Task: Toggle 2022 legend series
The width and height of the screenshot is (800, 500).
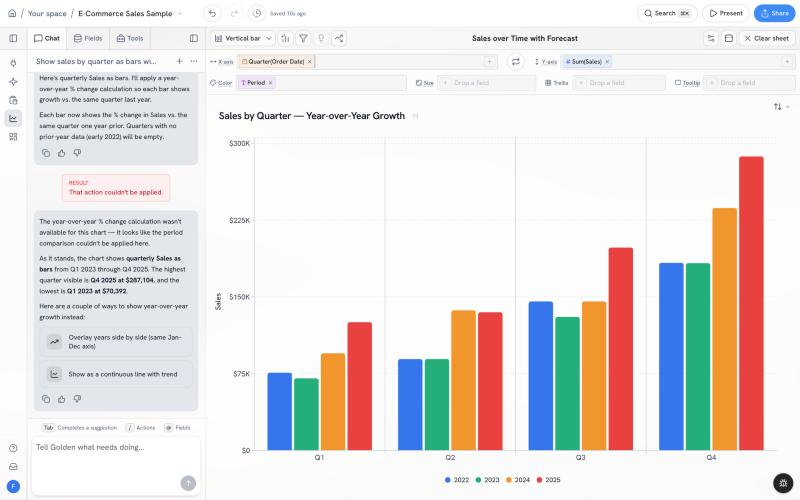Action: [457, 480]
